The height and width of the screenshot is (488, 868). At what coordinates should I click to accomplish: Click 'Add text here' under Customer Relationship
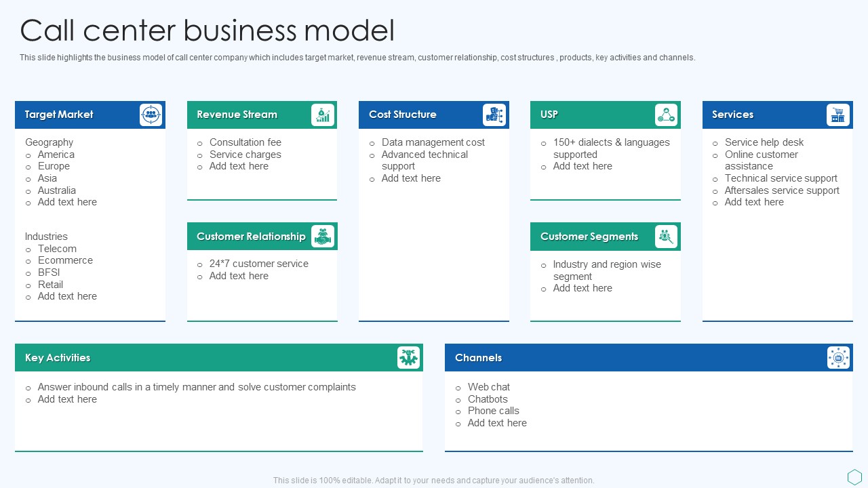click(239, 276)
